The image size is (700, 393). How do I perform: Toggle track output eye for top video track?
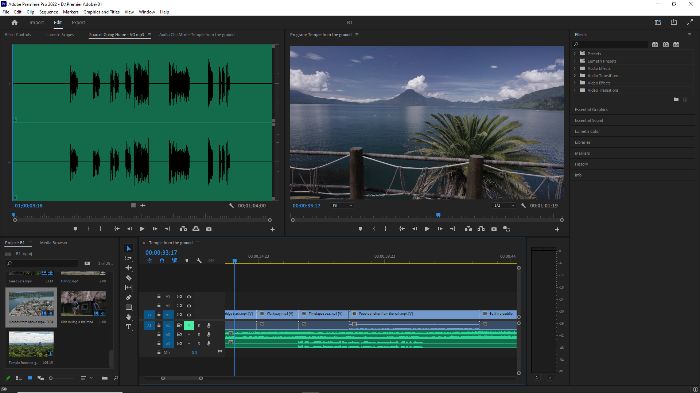click(189, 297)
